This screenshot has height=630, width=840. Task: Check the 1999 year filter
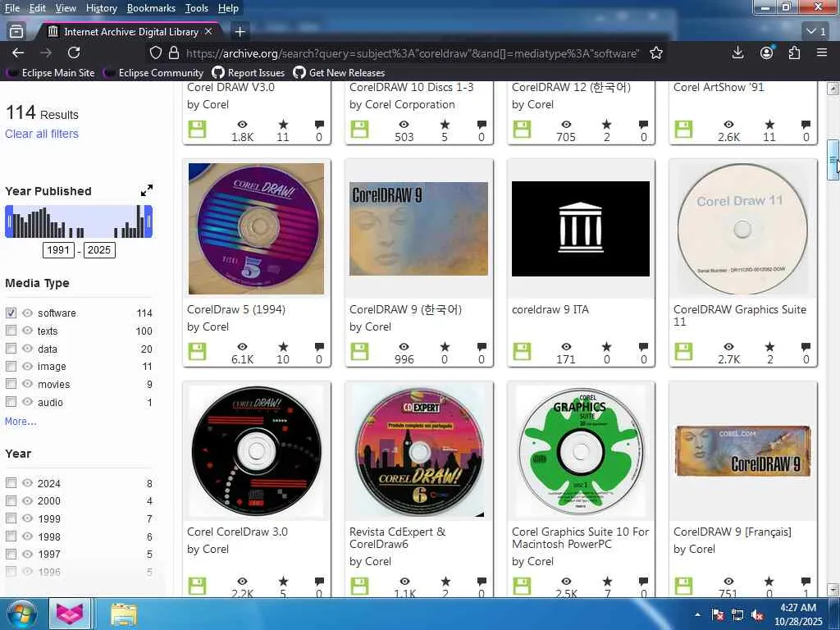pos(11,518)
